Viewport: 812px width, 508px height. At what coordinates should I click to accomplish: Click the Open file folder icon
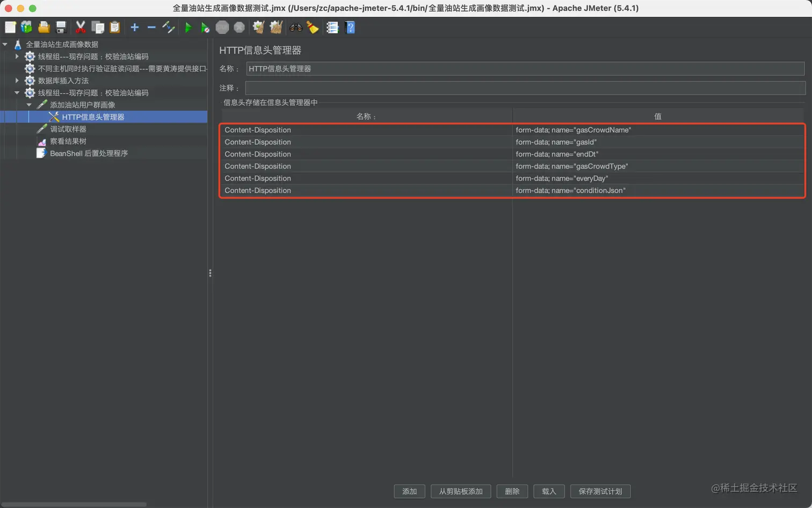(44, 27)
